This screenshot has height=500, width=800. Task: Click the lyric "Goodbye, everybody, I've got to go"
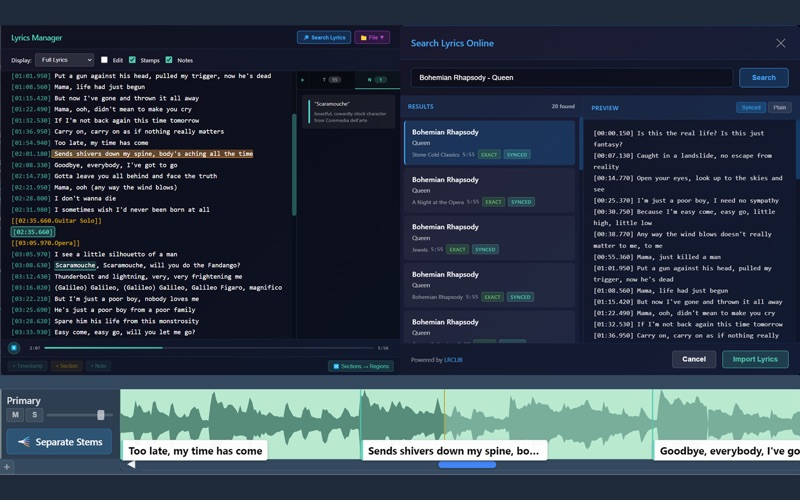[x=116, y=165]
